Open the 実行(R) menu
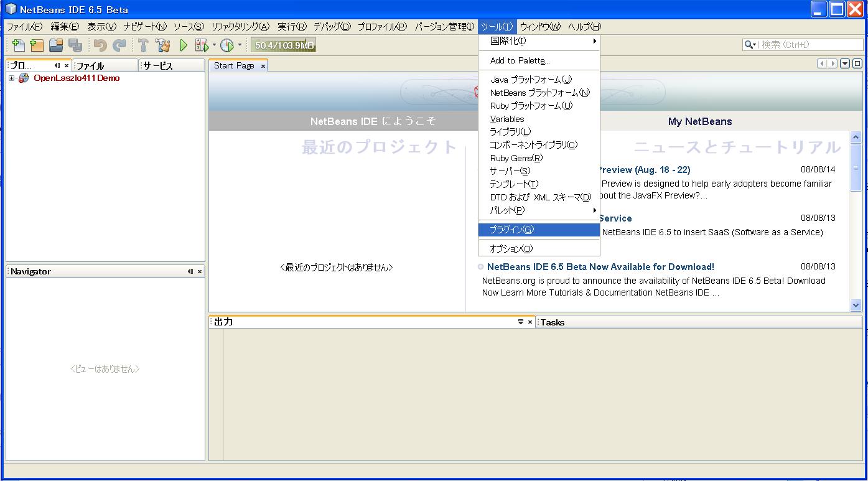The width and height of the screenshot is (868, 481). [x=292, y=27]
